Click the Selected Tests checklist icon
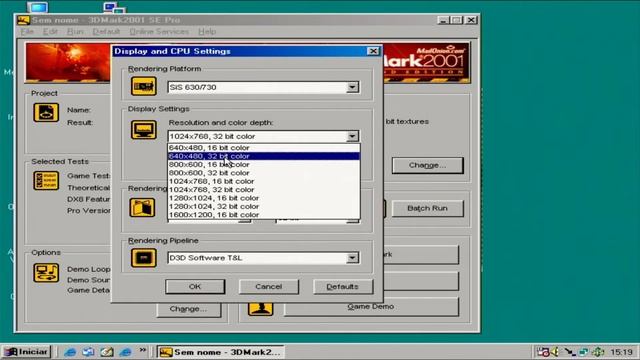The width and height of the screenshot is (640, 360). pos(46,180)
